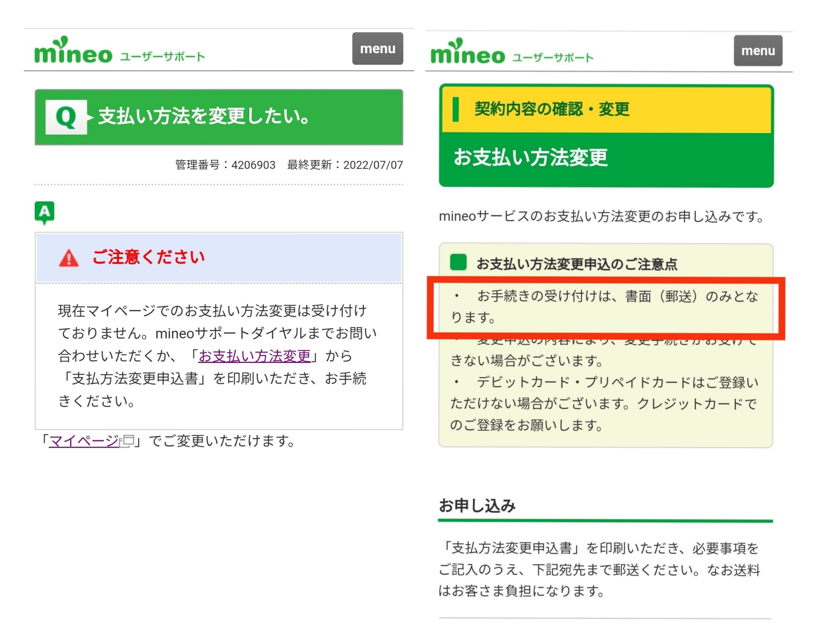Open the right page menu button
Image resolution: width=840 pixels, height=630 pixels.
(758, 51)
